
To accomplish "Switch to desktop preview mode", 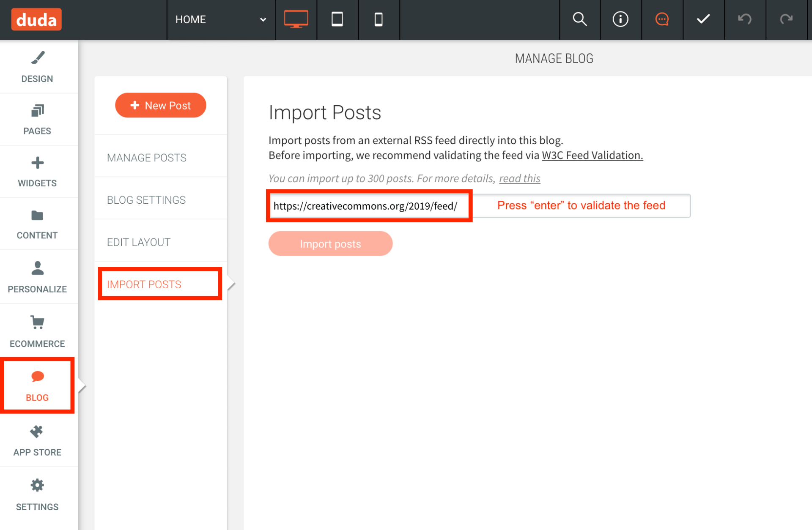I will (x=296, y=19).
